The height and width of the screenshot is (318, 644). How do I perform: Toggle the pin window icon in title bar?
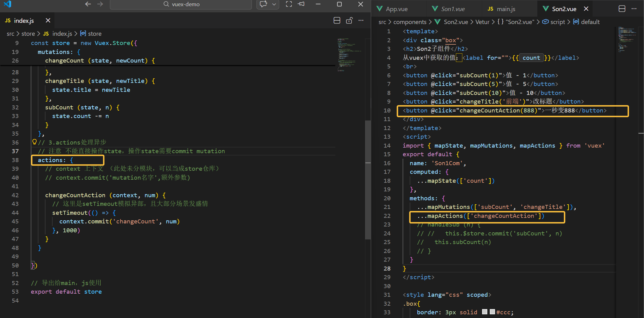301,4
